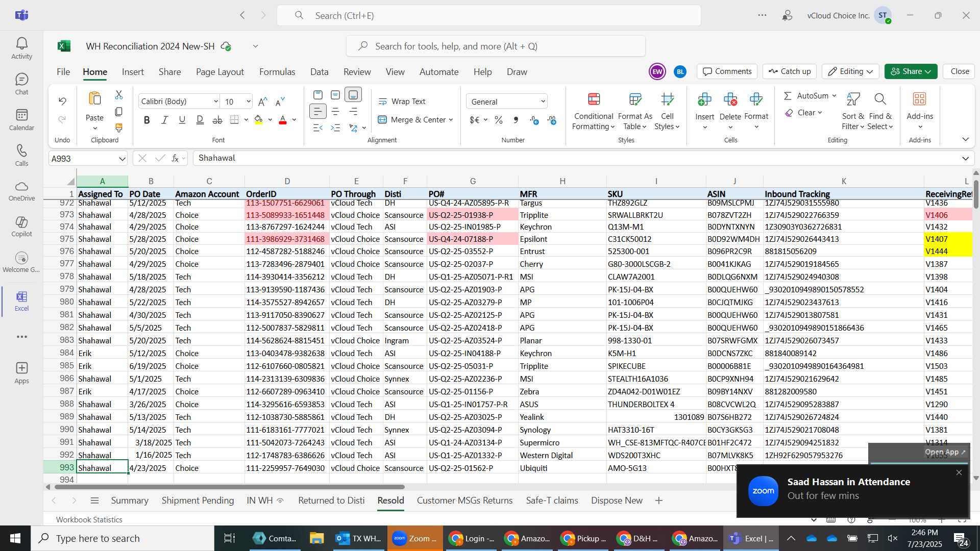Click the green Share button
The width and height of the screenshot is (980, 551).
911,71
